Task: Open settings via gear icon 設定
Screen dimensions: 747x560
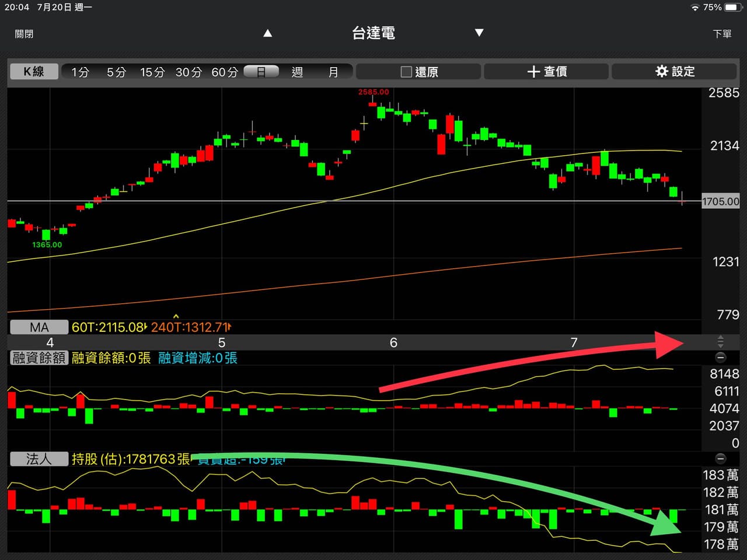Action: coord(674,71)
